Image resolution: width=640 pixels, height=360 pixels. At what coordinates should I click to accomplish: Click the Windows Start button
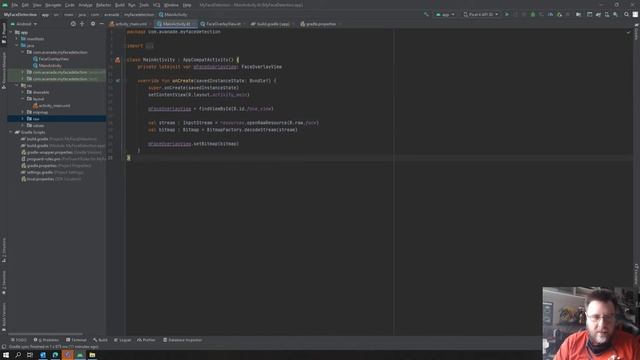(6, 355)
